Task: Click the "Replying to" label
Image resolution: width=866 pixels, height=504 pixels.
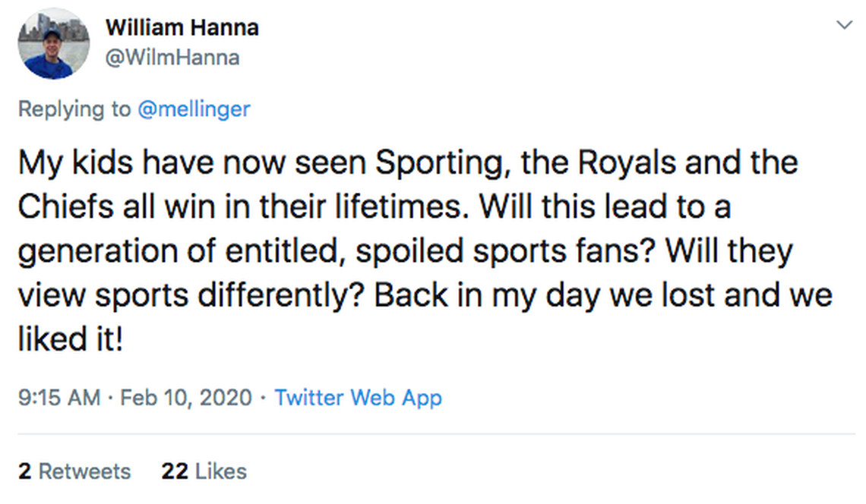Action: [x=74, y=109]
